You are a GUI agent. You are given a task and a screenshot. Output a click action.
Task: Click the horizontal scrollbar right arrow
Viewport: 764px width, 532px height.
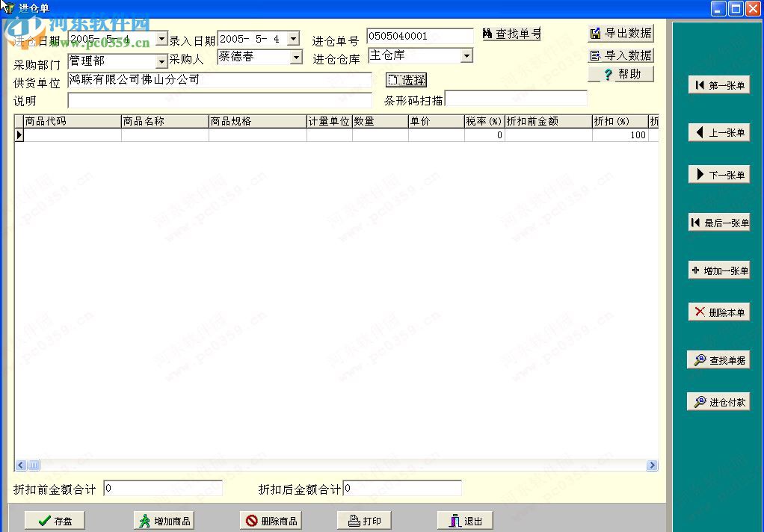[x=653, y=466]
